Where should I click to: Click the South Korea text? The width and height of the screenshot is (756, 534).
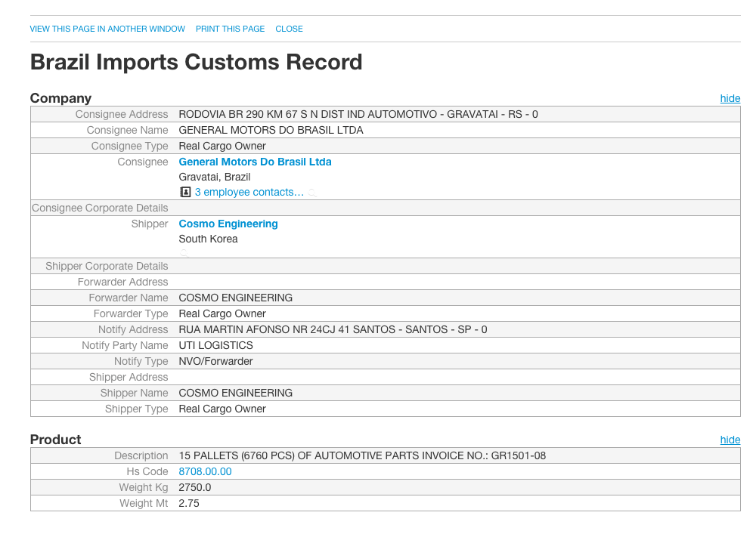coord(209,239)
